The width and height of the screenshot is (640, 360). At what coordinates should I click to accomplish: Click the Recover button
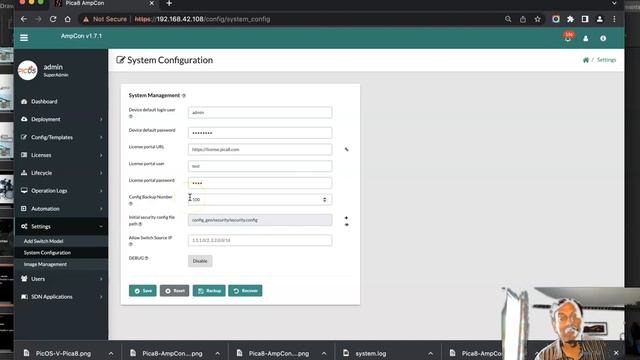(245, 291)
